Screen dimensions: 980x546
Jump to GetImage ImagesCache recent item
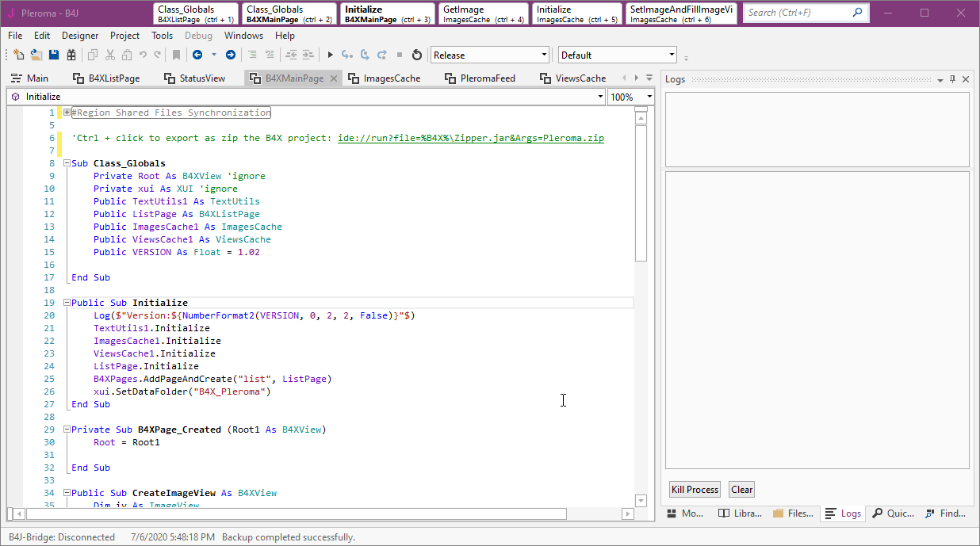click(x=484, y=13)
